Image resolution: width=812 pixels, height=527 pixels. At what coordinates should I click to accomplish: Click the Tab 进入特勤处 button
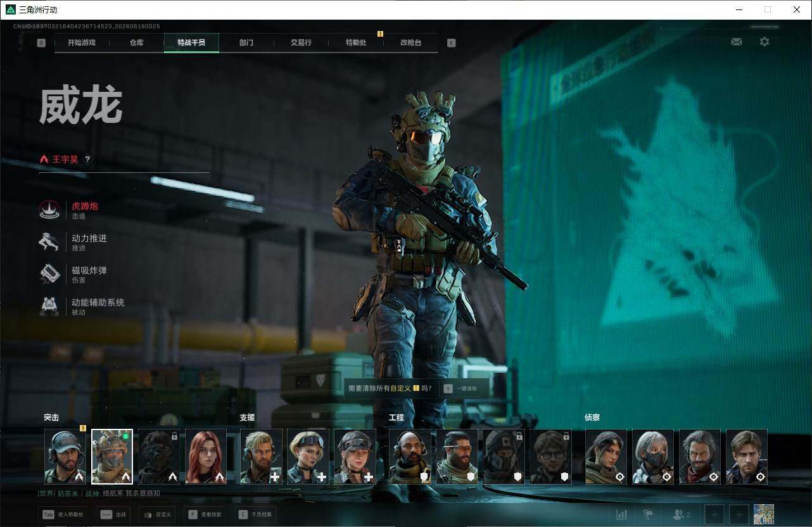pos(63,515)
